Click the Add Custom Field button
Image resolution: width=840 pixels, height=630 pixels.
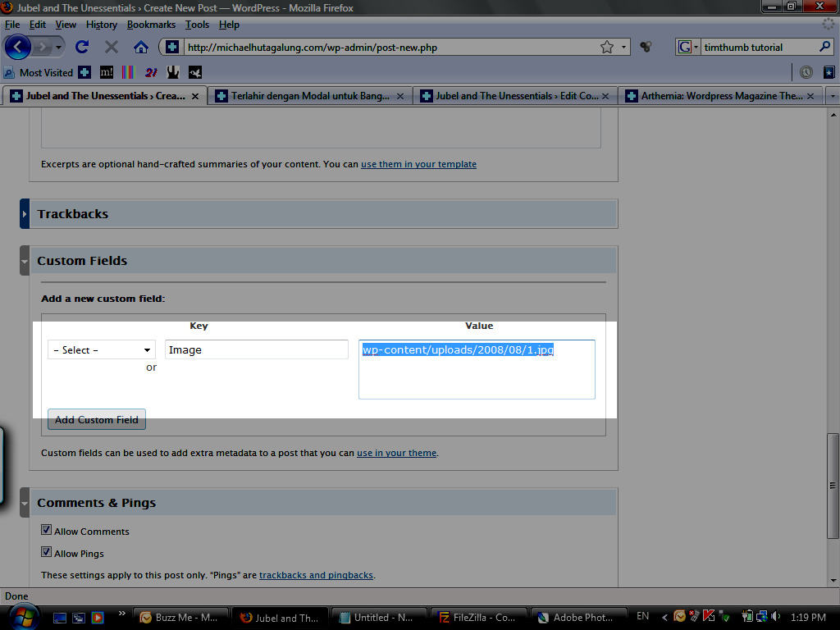pos(96,420)
